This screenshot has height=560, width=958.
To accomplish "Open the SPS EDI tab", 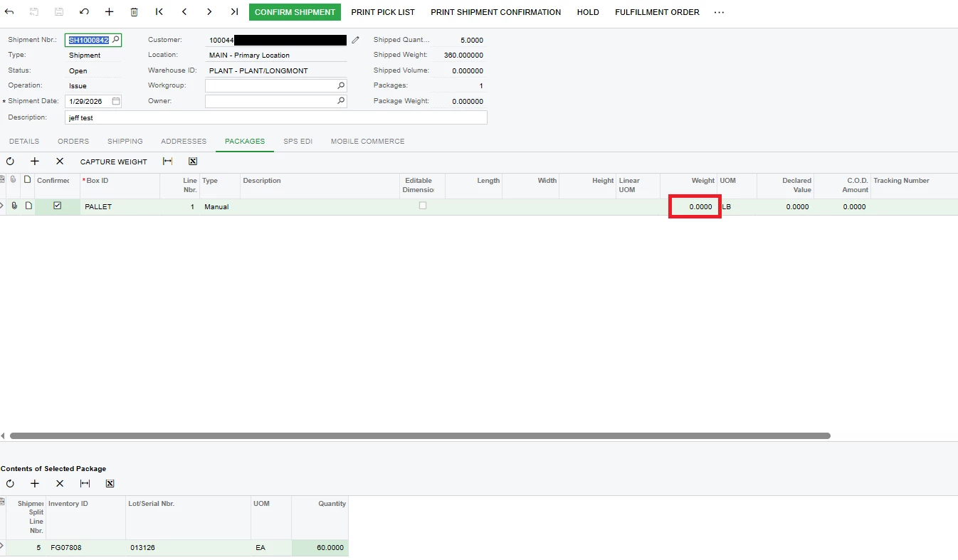I will tap(298, 141).
